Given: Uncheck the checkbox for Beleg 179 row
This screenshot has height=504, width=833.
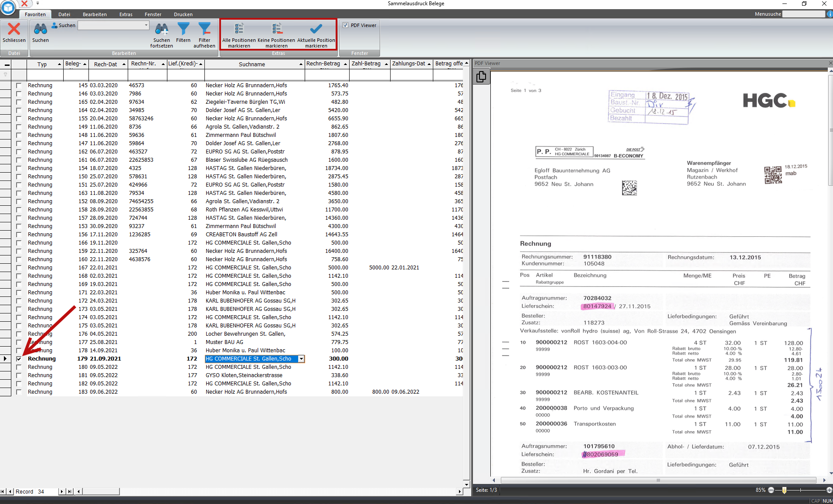Looking at the screenshot, I should pos(19,359).
